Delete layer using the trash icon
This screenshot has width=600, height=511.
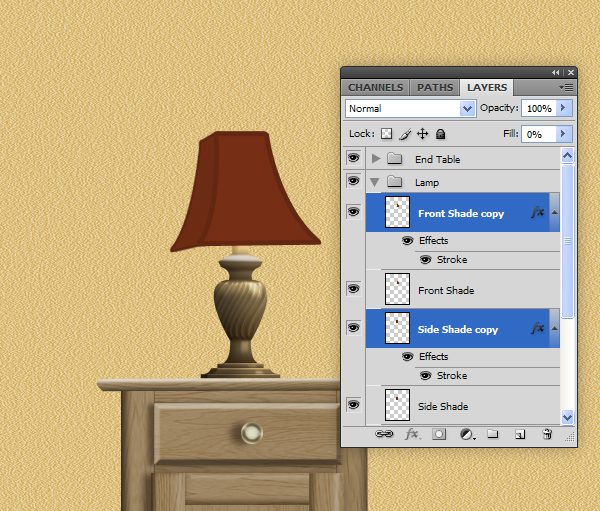(547, 435)
